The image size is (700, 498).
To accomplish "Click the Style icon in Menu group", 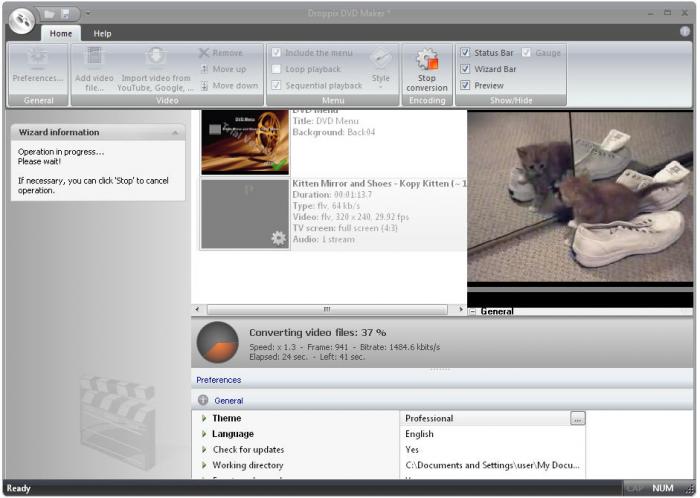I will coord(381,59).
